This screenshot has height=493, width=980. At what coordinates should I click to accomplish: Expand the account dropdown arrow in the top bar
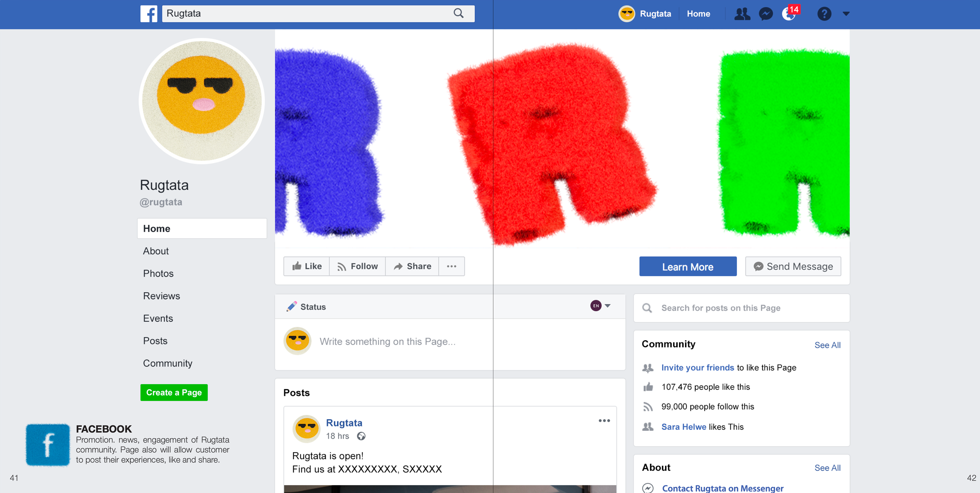(x=846, y=14)
